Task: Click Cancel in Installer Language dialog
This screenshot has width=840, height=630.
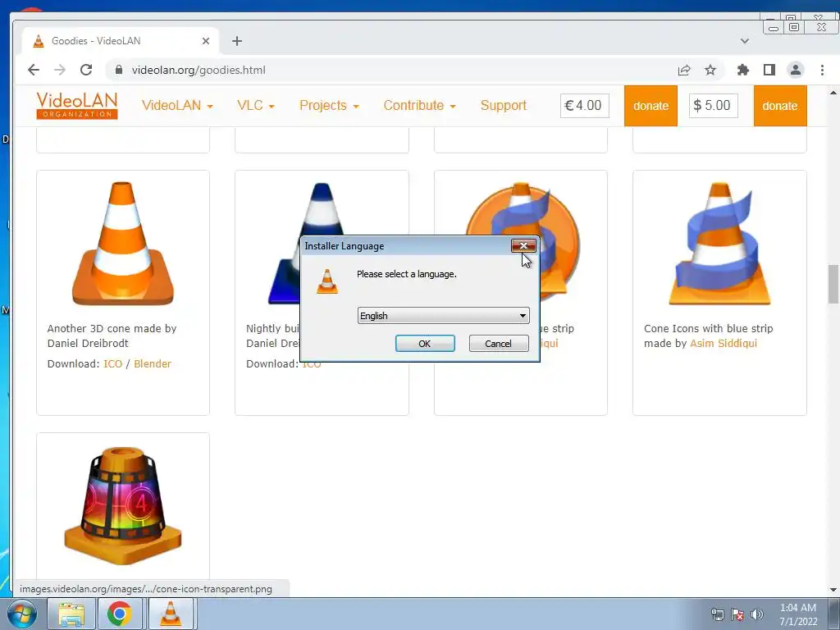Action: (498, 344)
